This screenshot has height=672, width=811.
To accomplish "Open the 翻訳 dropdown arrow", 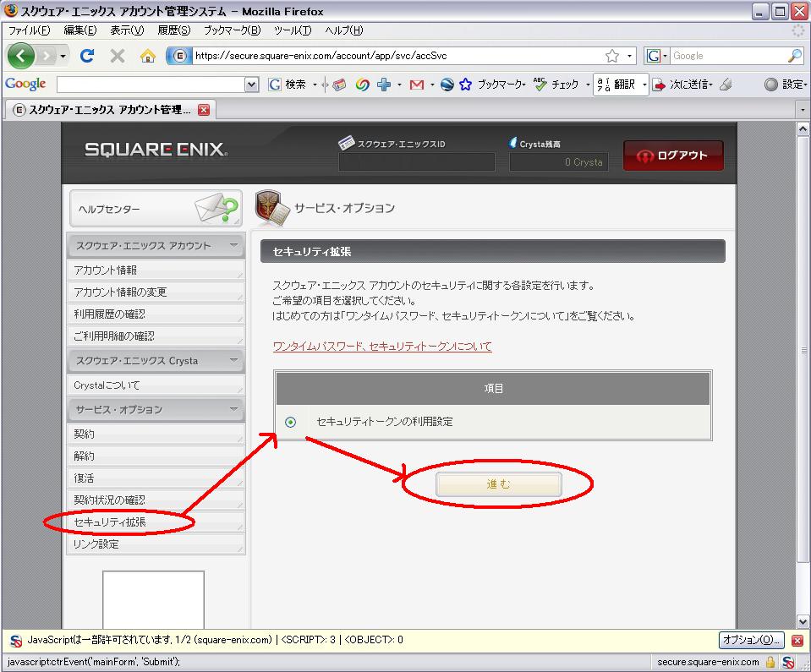I will coord(644,85).
